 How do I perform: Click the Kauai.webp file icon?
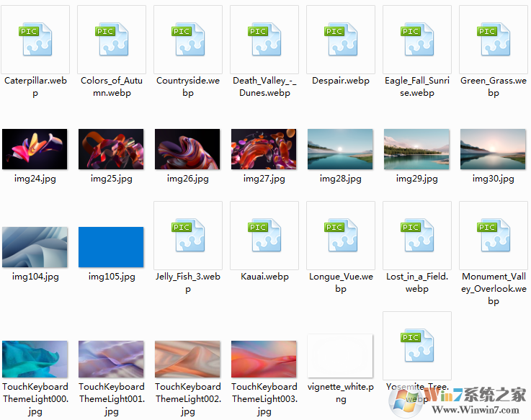pos(264,236)
